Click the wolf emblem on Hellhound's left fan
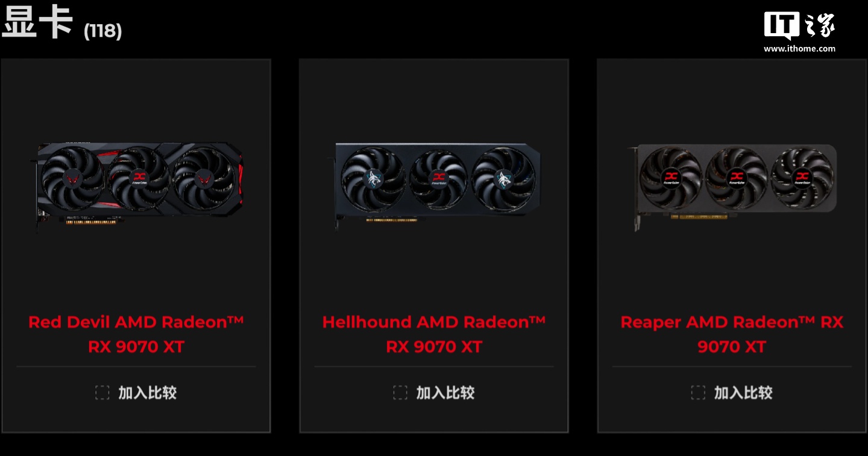 point(373,178)
